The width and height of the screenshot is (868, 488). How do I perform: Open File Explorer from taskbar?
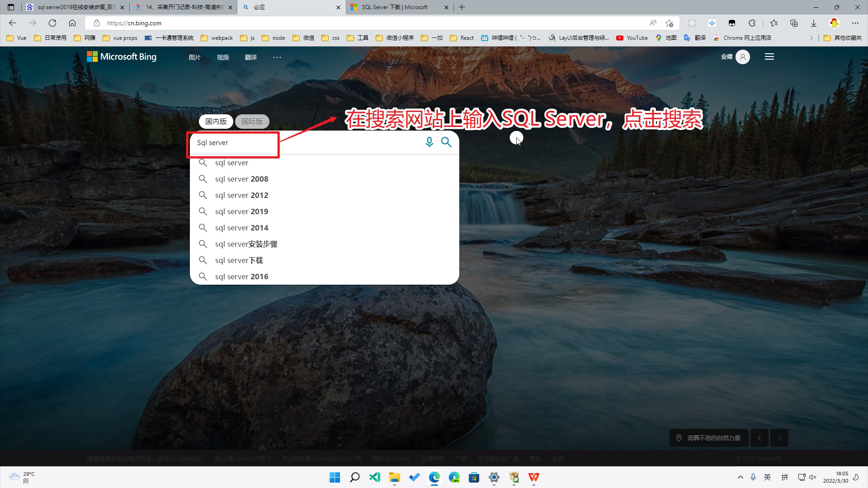(x=395, y=477)
